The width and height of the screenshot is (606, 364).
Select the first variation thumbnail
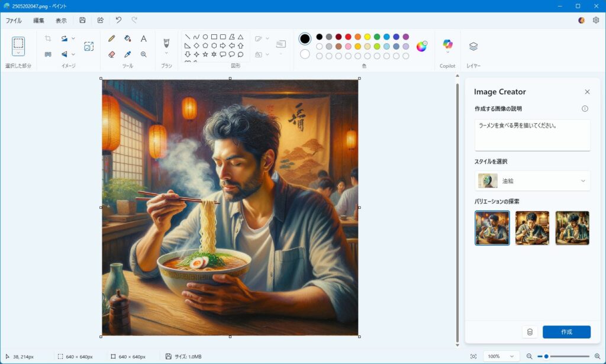[492, 228]
